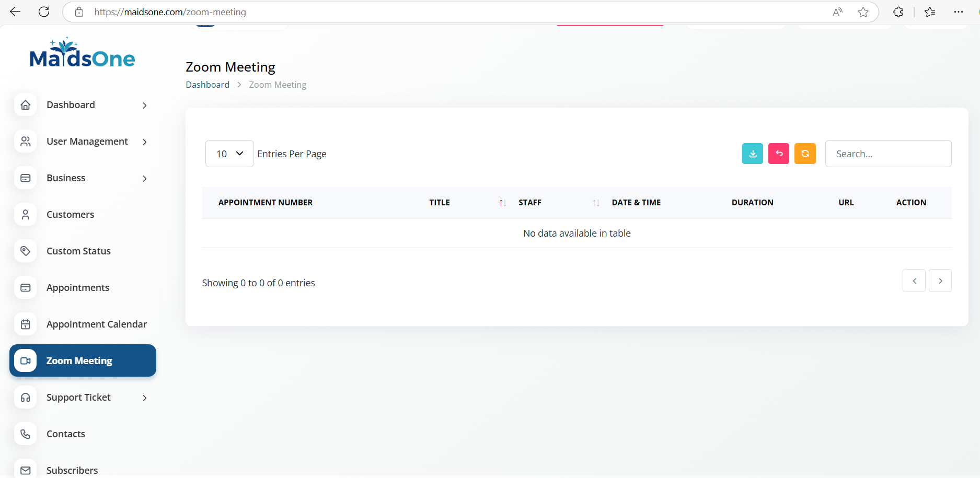Viewport: 980px width, 478px height.
Task: Click the pink undo arrow icon
Action: (x=778, y=154)
